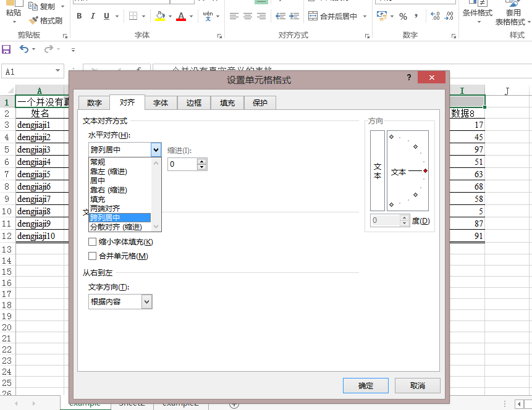This screenshot has height=410, width=532.
Task: Click the 格式刷 format painter
Action: [x=46, y=21]
